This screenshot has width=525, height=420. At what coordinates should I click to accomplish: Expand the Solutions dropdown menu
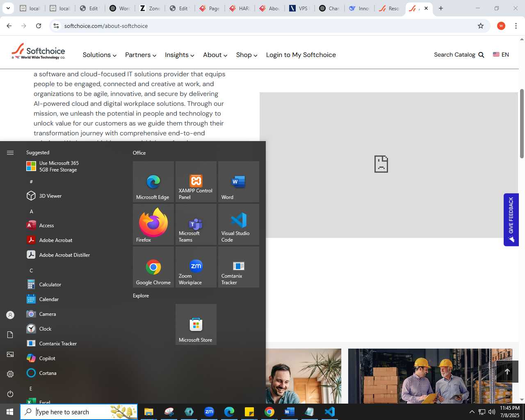click(100, 55)
